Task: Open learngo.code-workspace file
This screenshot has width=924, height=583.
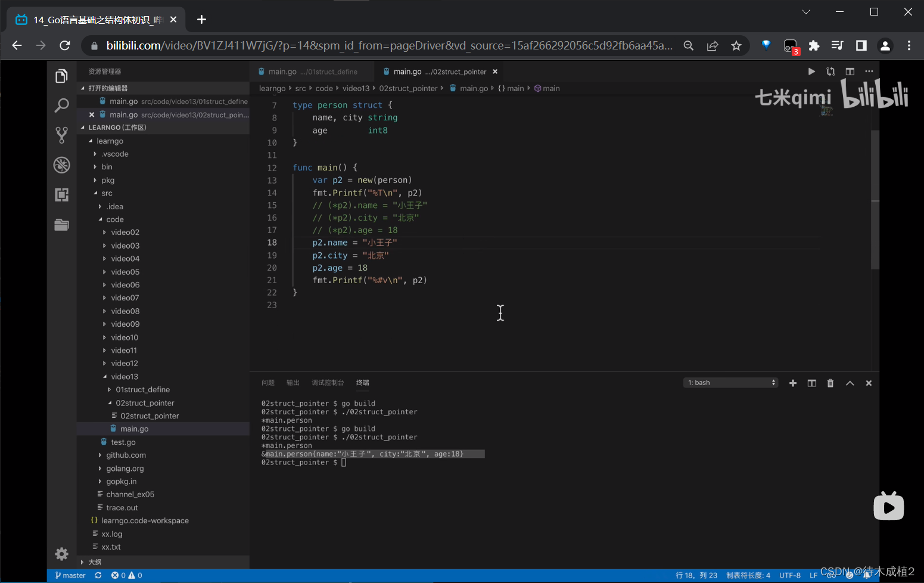Action: coord(145,520)
